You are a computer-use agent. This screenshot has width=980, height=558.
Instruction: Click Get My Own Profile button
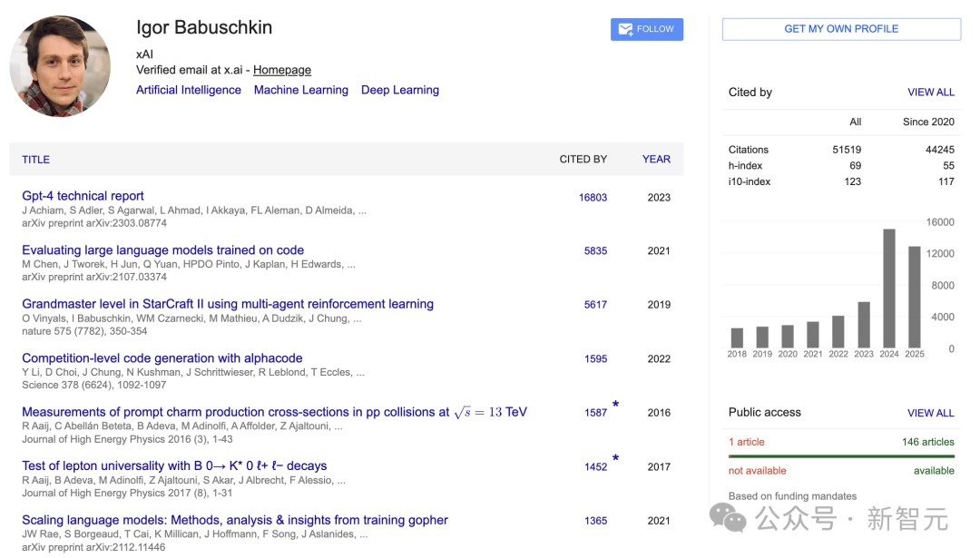[840, 29]
